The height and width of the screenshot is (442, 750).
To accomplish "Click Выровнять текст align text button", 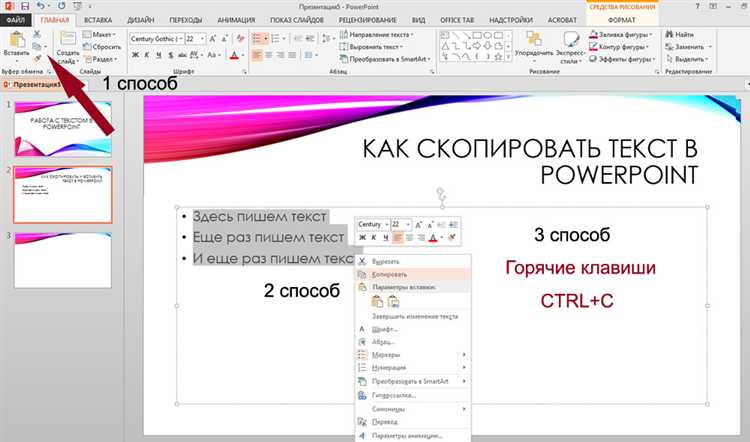I will (371, 47).
